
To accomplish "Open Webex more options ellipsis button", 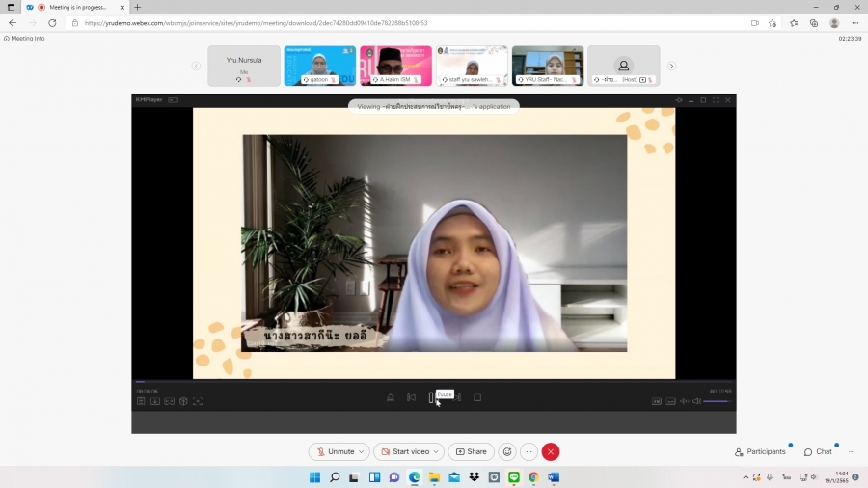I will pos(529,451).
